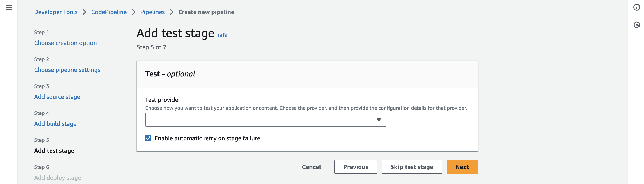Click the Next button
This screenshot has height=184, width=644.
pyautogui.click(x=462, y=167)
